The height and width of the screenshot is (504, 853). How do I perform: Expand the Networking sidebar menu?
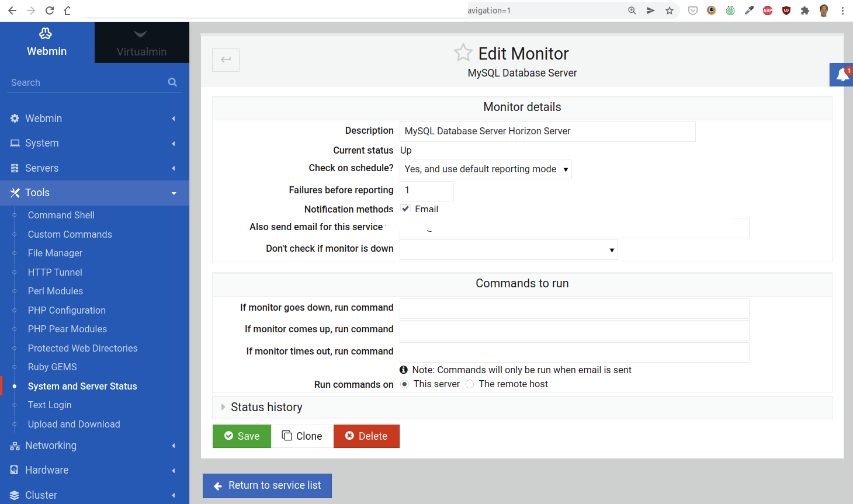(51, 446)
